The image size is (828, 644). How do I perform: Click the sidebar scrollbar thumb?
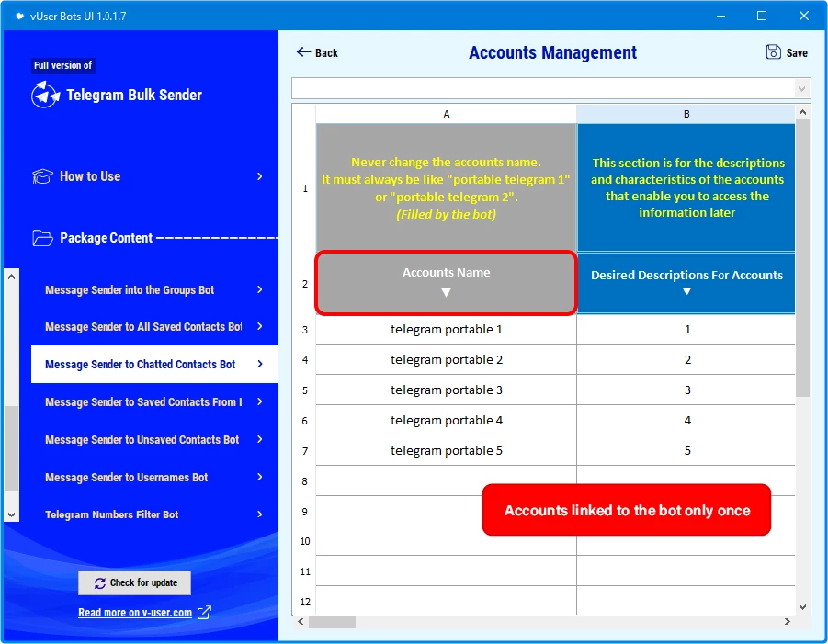point(12,448)
